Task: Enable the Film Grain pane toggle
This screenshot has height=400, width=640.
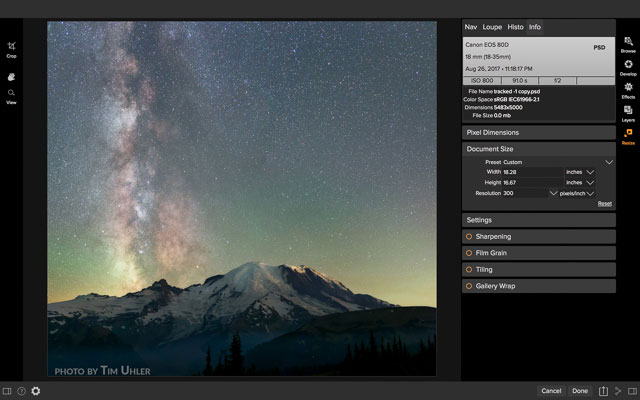Action: 469,253
